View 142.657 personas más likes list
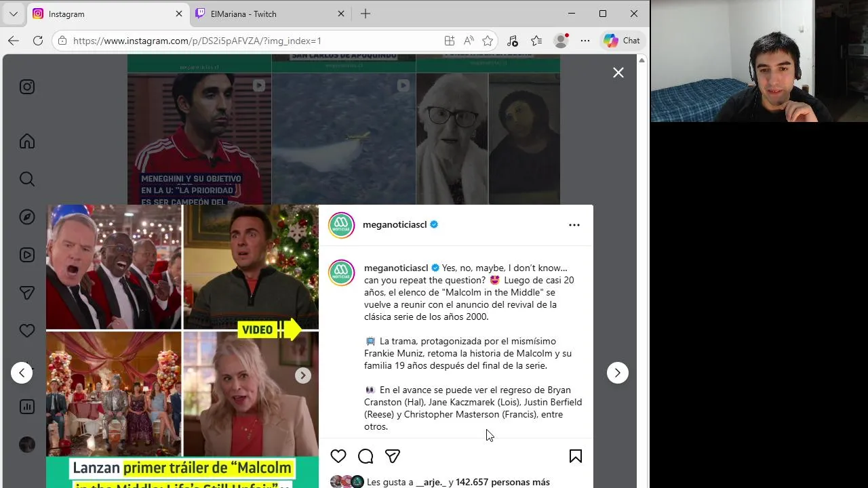 pyautogui.click(x=502, y=482)
